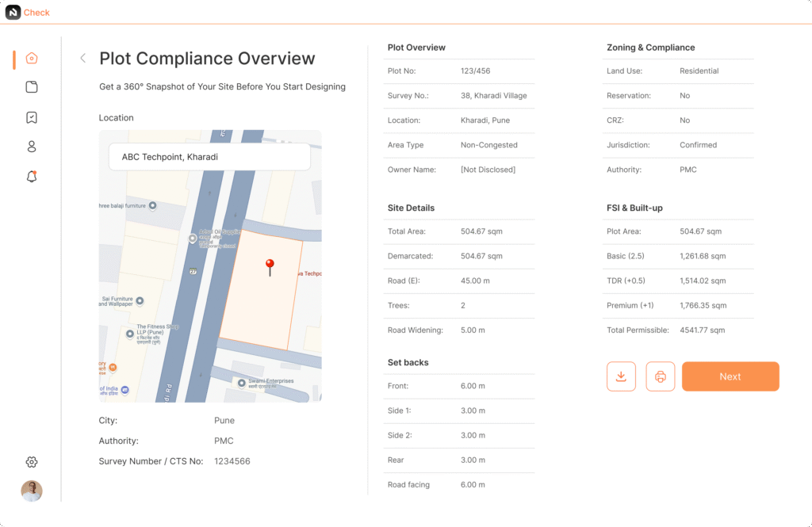Click the Fitness Shop LLP map marker
Viewport: 812px width, 527px height.
coord(131,334)
